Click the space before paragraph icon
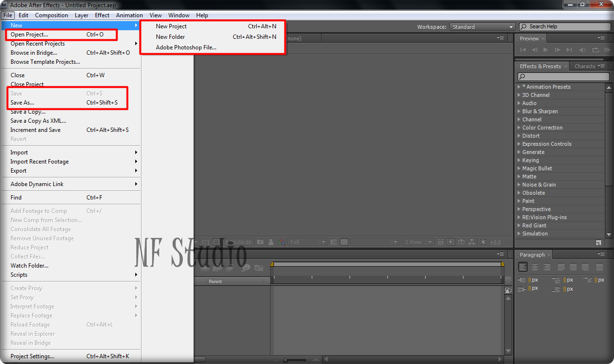The width and height of the screenshot is (614, 364). pyautogui.click(x=556, y=280)
